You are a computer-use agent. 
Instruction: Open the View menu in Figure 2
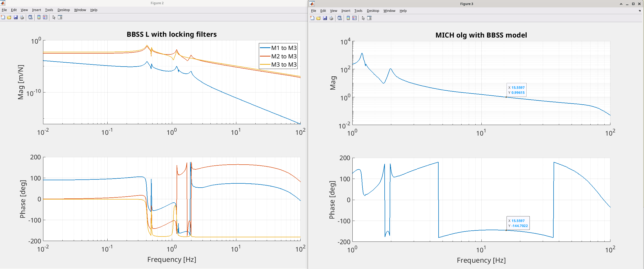point(24,10)
